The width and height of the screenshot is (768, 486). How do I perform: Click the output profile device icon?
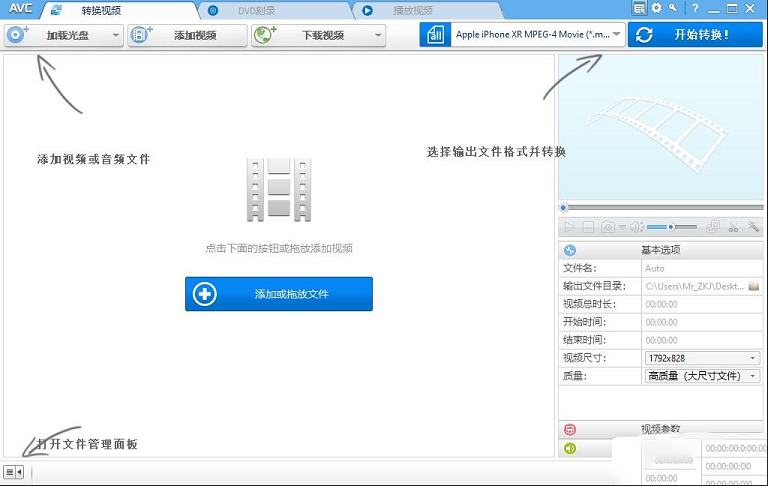click(435, 35)
